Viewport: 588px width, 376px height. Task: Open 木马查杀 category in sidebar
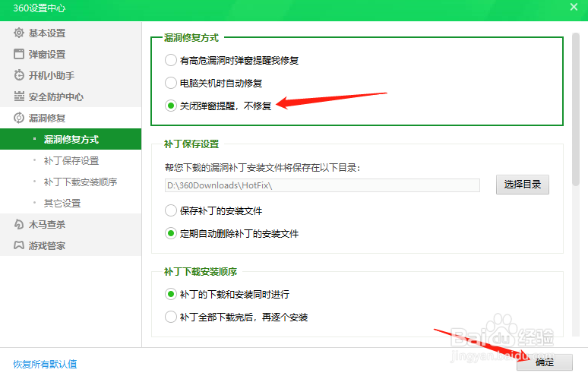71,224
